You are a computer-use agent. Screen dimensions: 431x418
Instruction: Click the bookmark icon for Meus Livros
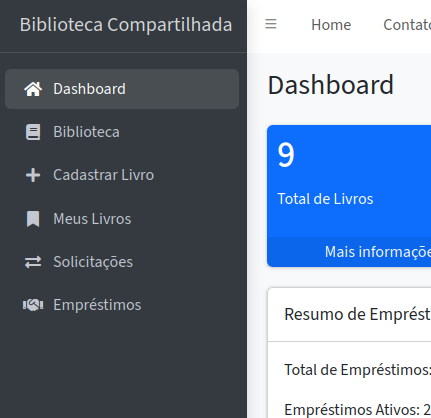(x=33, y=219)
